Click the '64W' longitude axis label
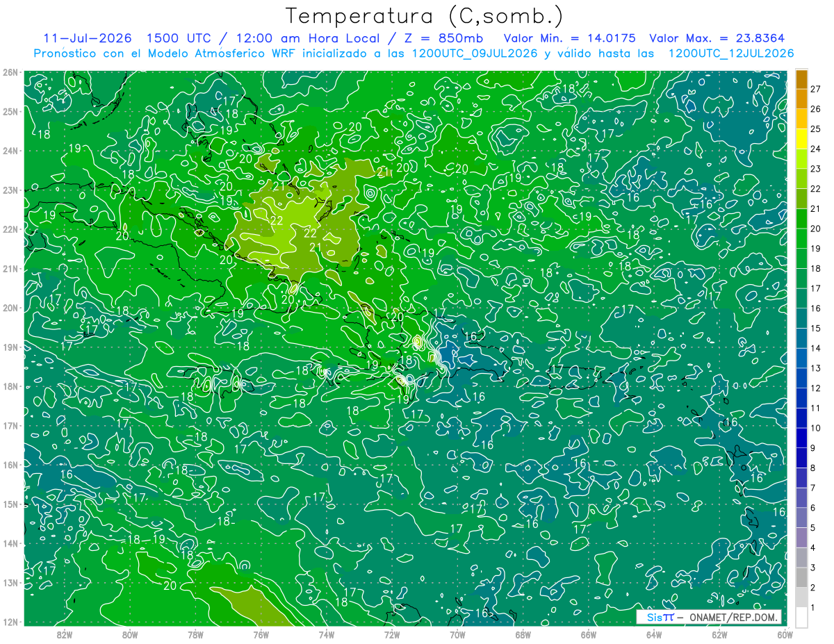834x644 pixels. coord(654,634)
